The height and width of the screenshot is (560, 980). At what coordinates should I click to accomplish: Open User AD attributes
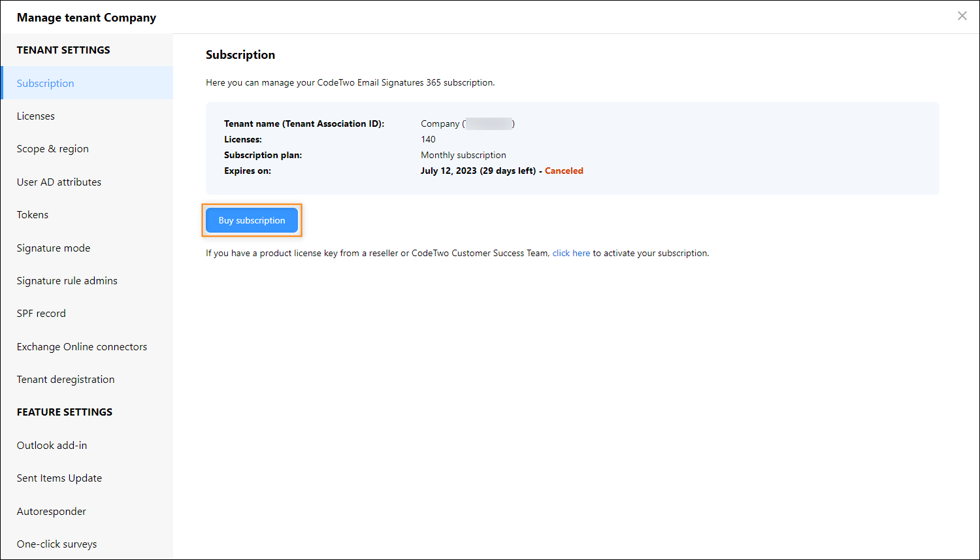pyautogui.click(x=87, y=182)
